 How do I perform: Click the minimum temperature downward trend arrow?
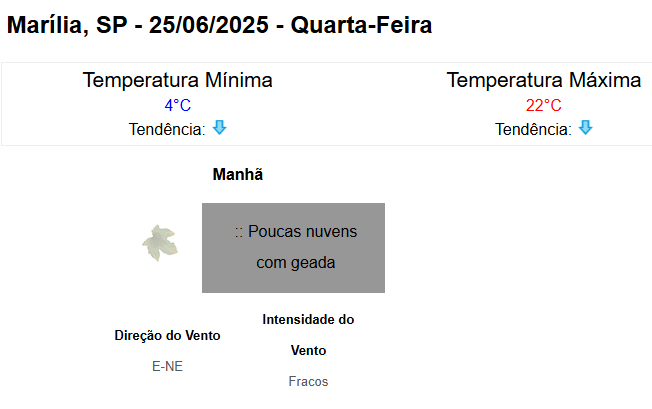(220, 128)
